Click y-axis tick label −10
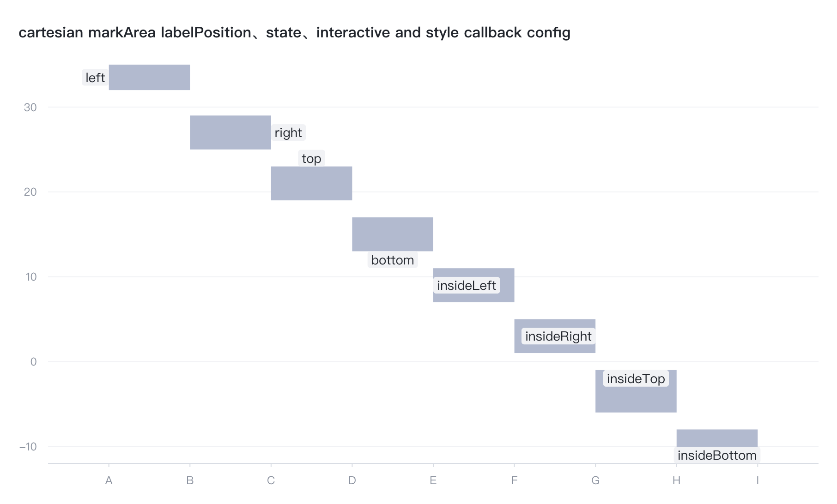Image resolution: width=837 pixels, height=504 pixels. click(x=28, y=446)
